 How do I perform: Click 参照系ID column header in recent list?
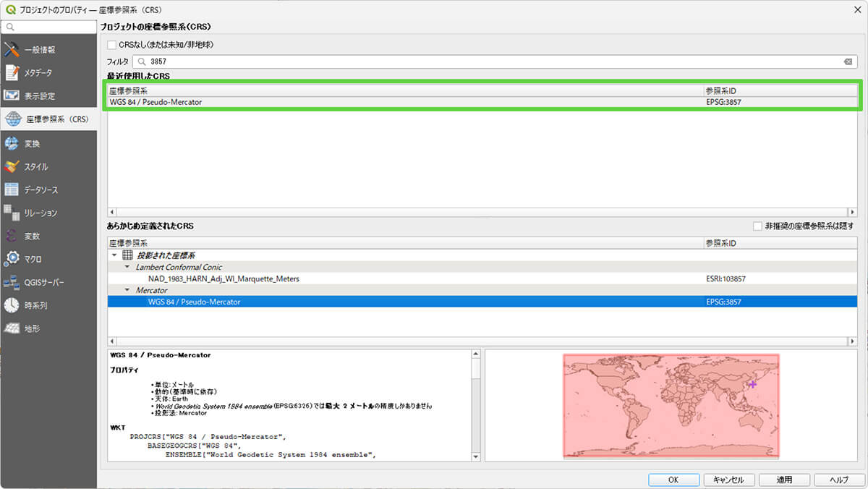click(x=780, y=91)
